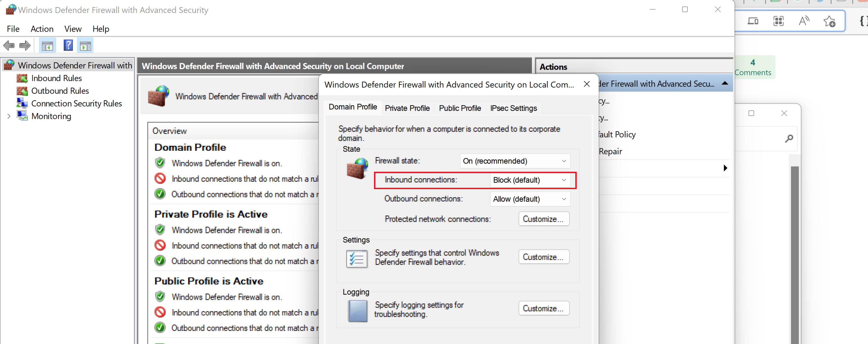Click the show/hide action pane icon
The image size is (868, 344).
pyautogui.click(x=85, y=46)
